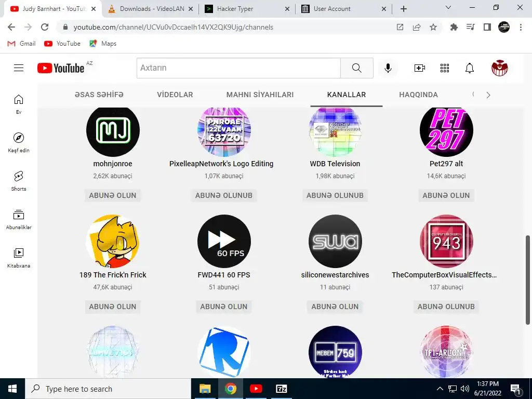532x399 pixels.
Task: Open the Maps bookmark
Action: pyautogui.click(x=103, y=44)
